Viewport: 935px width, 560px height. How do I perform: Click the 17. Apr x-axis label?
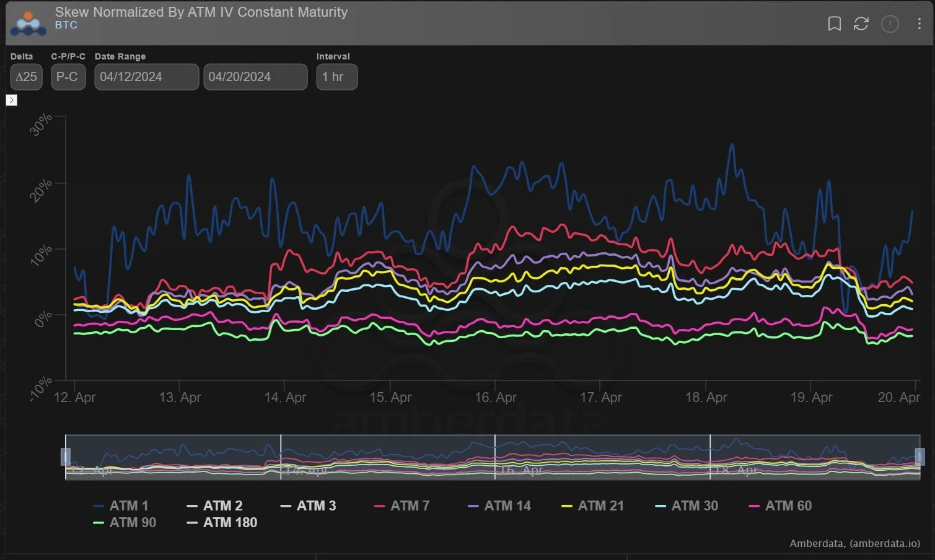pos(600,397)
